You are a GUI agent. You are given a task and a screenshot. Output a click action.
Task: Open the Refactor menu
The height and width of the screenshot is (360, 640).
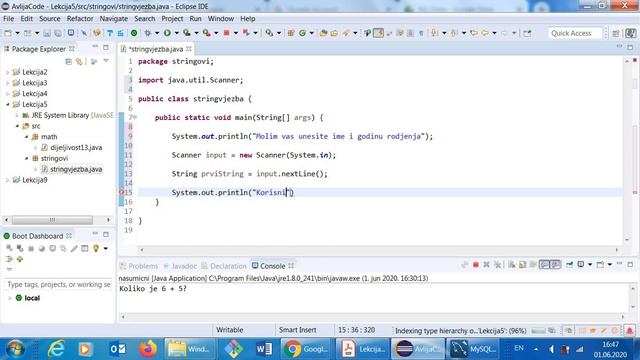(80, 19)
